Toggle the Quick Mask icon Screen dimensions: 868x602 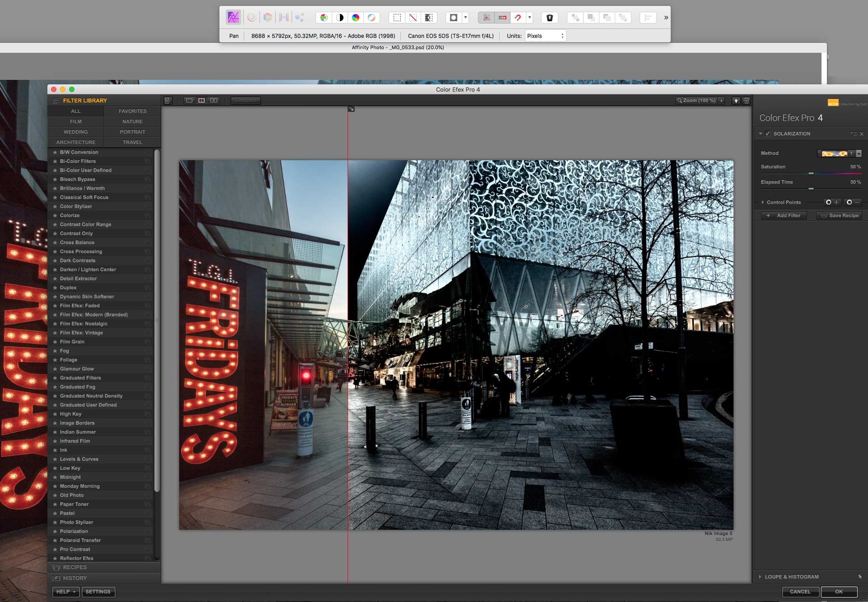(x=454, y=18)
